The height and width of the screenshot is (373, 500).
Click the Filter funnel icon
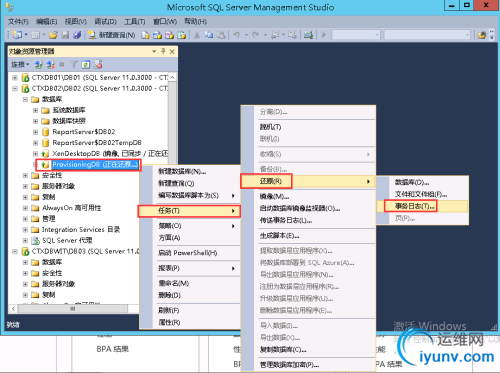point(74,64)
